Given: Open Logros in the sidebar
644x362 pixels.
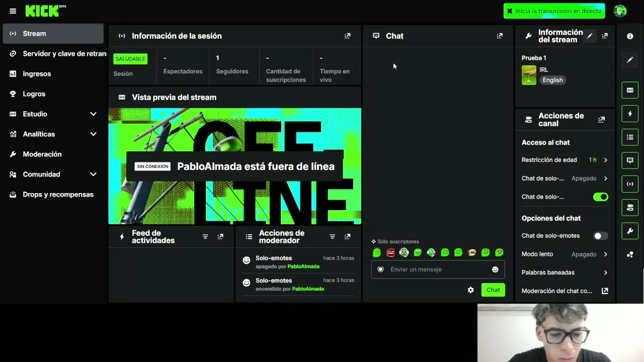Looking at the screenshot, I should coord(53,94).
